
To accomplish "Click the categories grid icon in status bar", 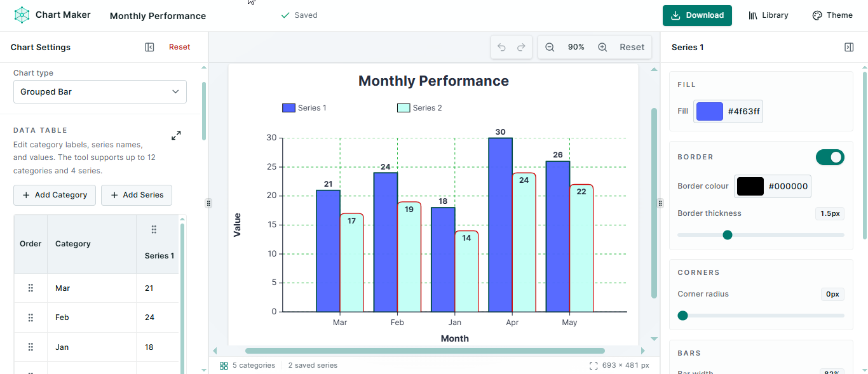I will click(224, 366).
